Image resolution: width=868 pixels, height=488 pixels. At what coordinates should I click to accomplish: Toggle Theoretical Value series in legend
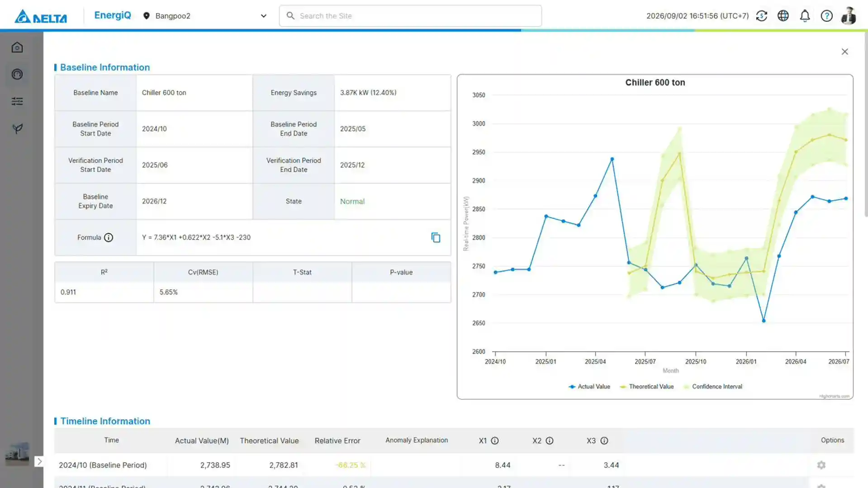tap(647, 387)
